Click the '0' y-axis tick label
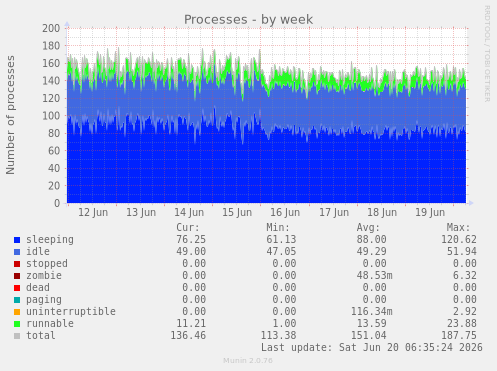Image resolution: width=497 pixels, height=371 pixels. (57, 203)
